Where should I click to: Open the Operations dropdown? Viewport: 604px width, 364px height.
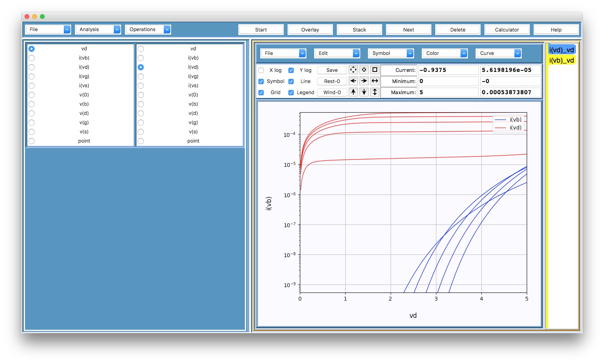[x=148, y=29]
